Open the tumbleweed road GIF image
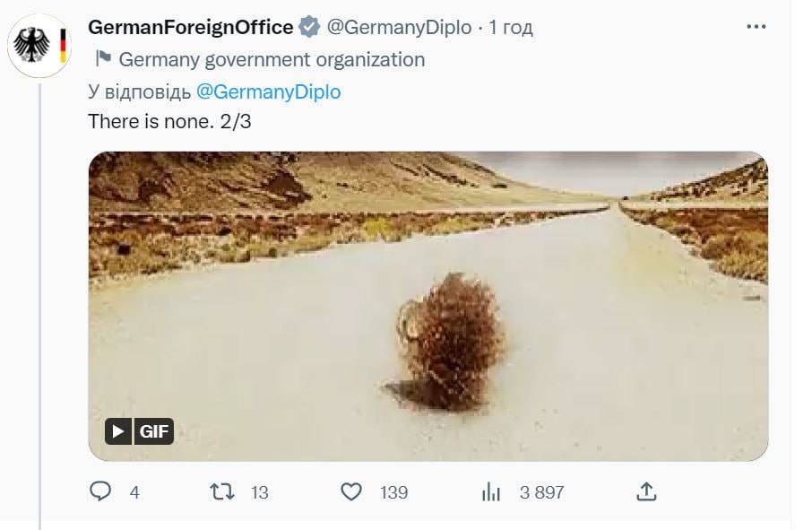This screenshot has width=812, height=530. 428,305
